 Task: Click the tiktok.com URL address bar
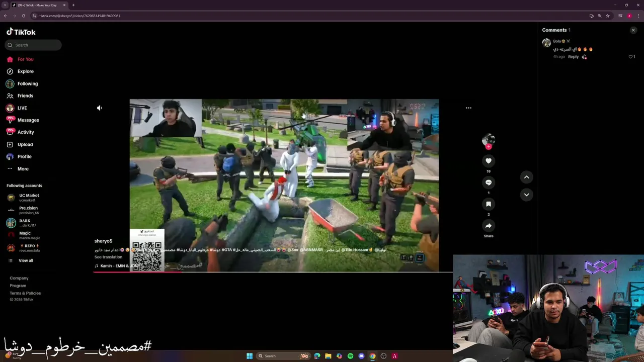pos(79,16)
